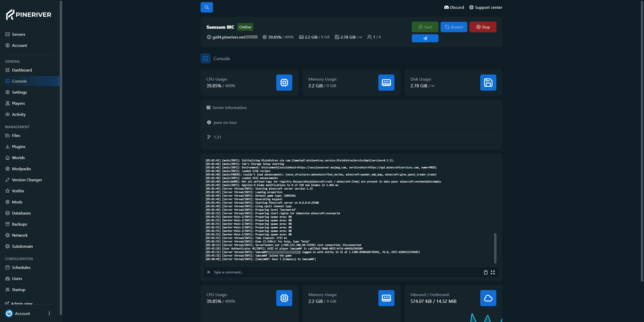
Task: Click the pure on tour description
Action: pos(225,122)
